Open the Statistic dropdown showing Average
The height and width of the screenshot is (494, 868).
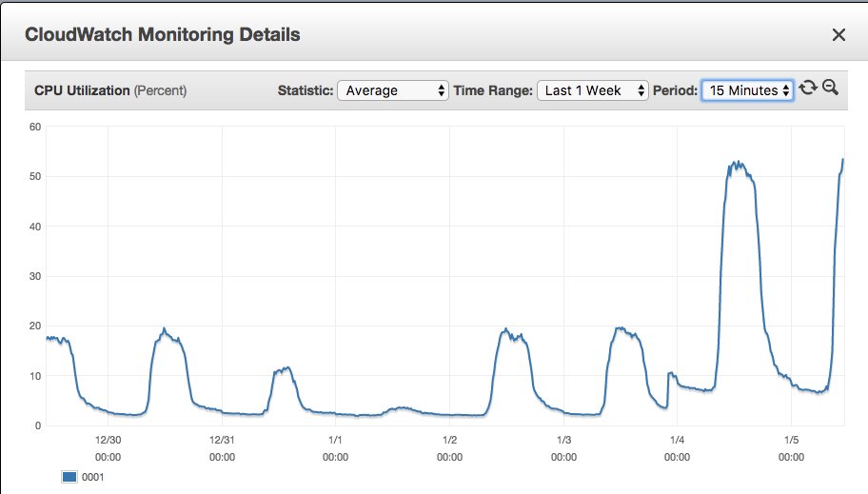pyautogui.click(x=392, y=90)
